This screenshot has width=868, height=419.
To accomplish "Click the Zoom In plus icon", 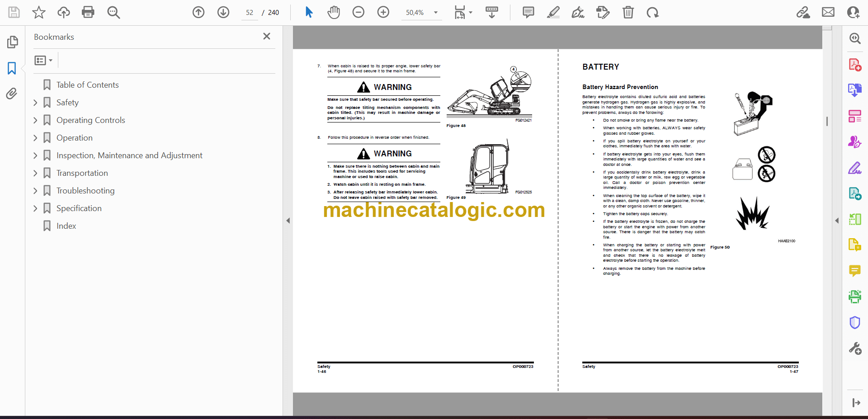I will (383, 12).
